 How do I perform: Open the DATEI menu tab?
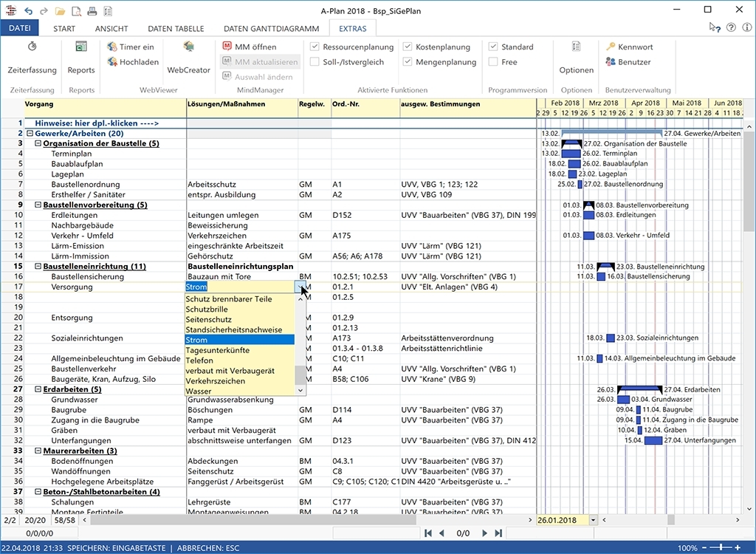pos(20,29)
